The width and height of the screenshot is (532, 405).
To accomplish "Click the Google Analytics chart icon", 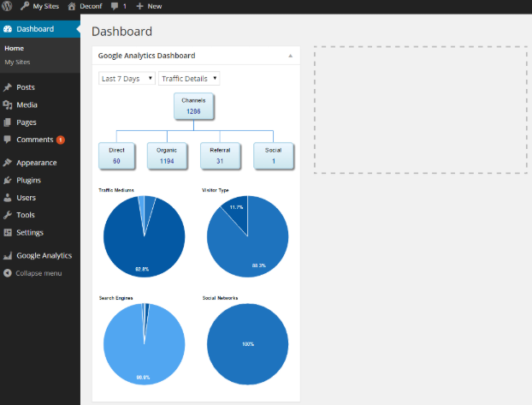I will coord(8,255).
